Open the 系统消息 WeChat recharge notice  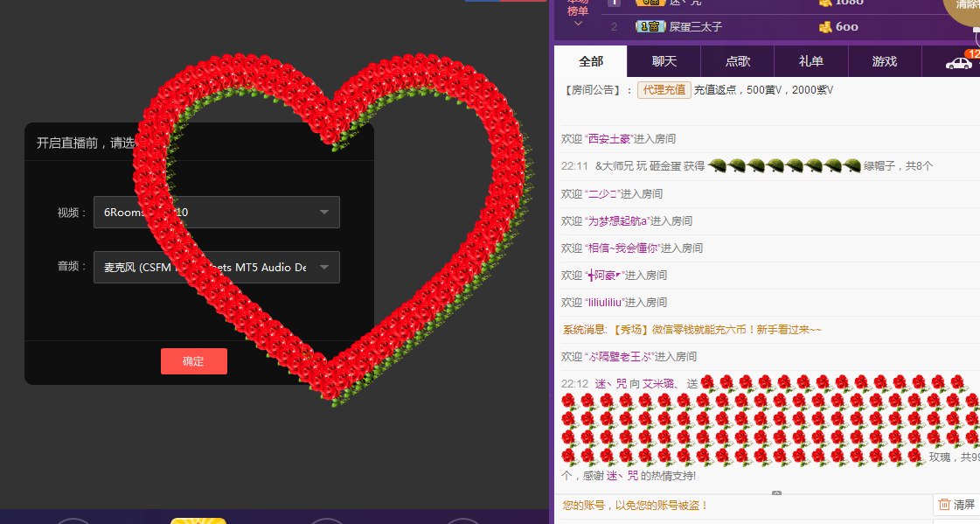click(x=692, y=330)
